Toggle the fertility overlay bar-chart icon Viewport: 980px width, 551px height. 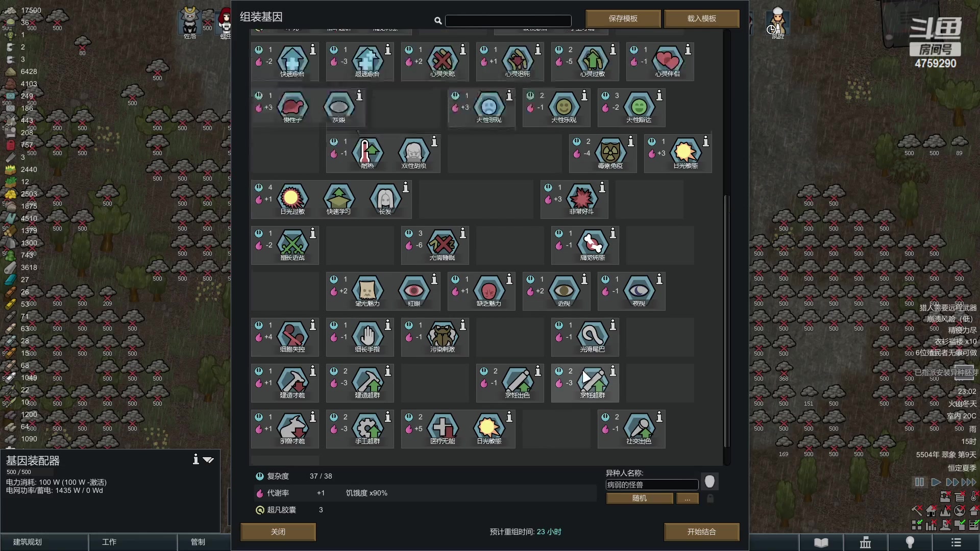[x=931, y=525]
